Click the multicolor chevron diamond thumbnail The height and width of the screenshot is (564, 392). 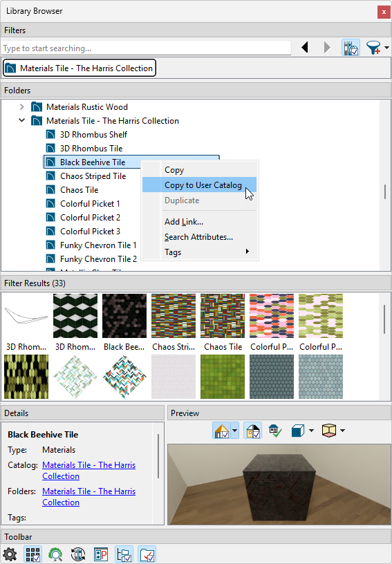point(124,377)
